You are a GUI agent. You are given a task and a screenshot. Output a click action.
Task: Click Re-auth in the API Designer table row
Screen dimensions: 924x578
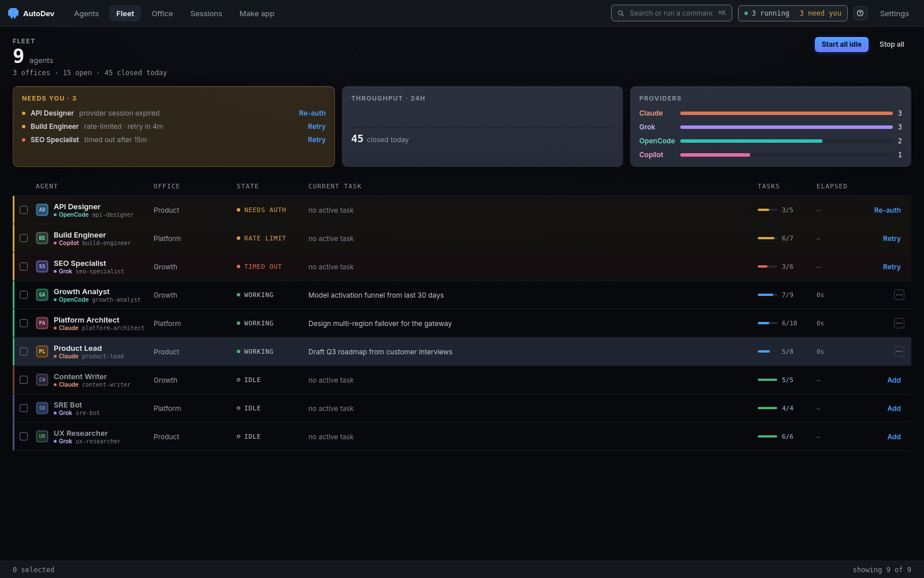coord(888,210)
